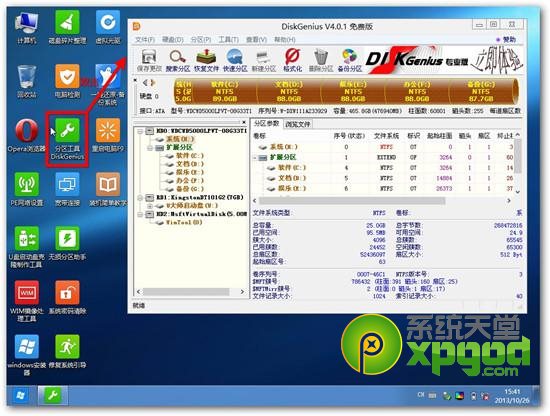This screenshot has height=416, width=550.
Task: Open the 计算机 (Computer) desktop icon
Action: click(27, 27)
